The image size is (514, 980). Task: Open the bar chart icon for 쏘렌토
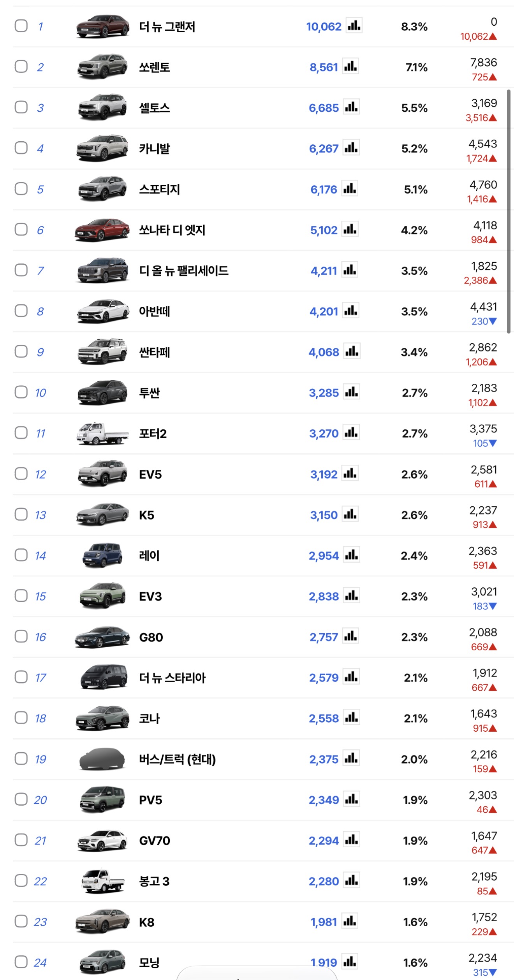350,66
